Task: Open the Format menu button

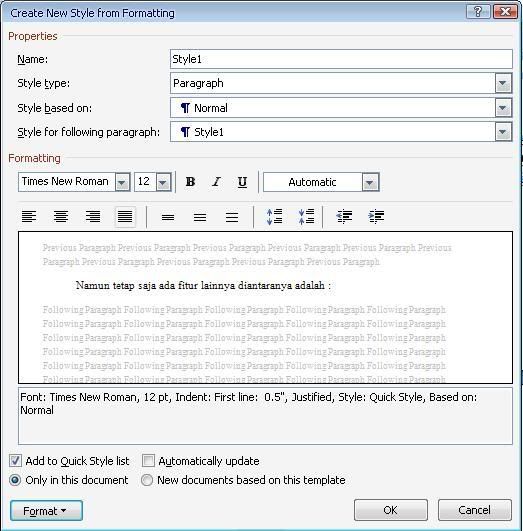Action: pyautogui.click(x=46, y=510)
